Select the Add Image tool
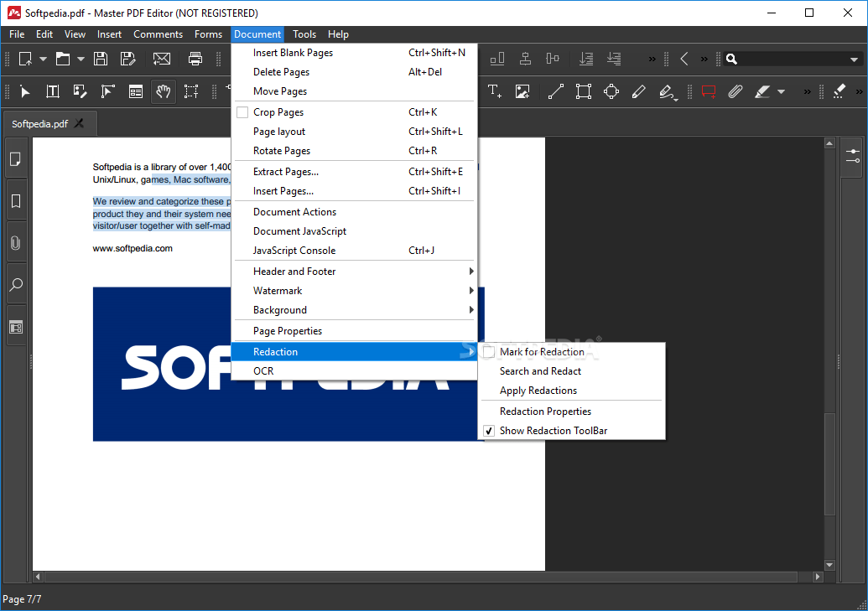The width and height of the screenshot is (868, 611). click(522, 91)
